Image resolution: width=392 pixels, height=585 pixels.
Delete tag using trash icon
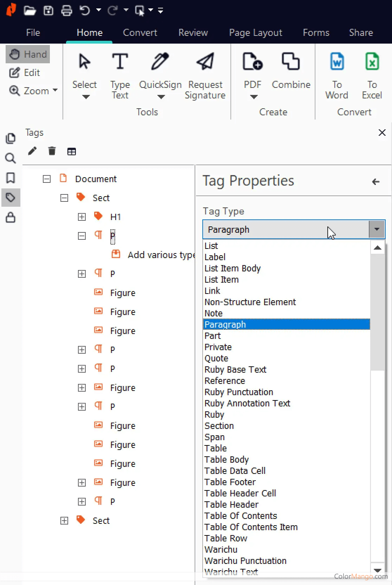(52, 151)
